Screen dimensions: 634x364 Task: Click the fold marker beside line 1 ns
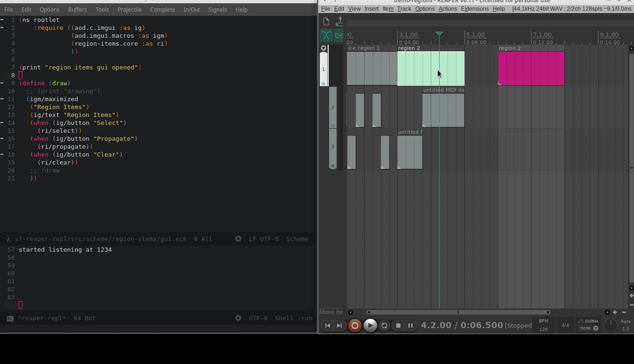point(2,20)
